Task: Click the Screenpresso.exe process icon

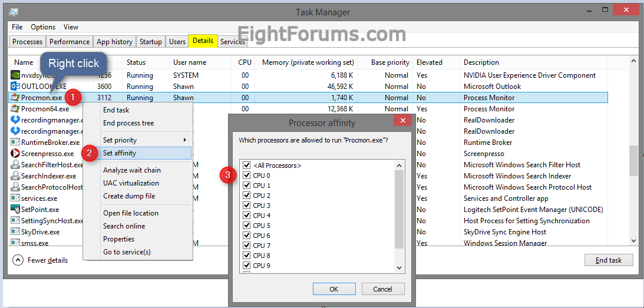Action: (x=15, y=154)
